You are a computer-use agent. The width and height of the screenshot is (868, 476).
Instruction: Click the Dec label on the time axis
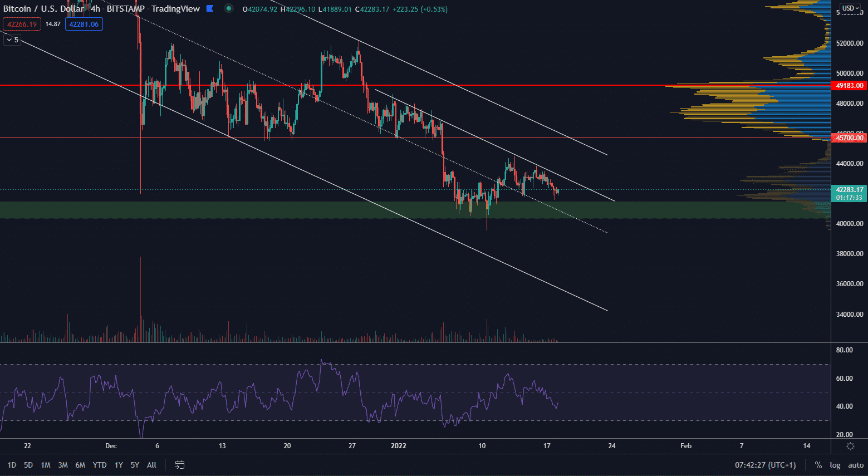(x=111, y=446)
